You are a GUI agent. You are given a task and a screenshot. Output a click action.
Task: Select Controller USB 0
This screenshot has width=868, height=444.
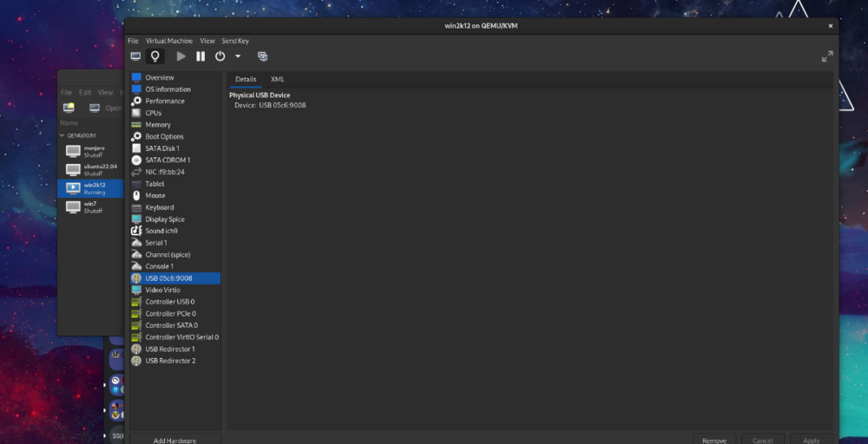coord(175,301)
